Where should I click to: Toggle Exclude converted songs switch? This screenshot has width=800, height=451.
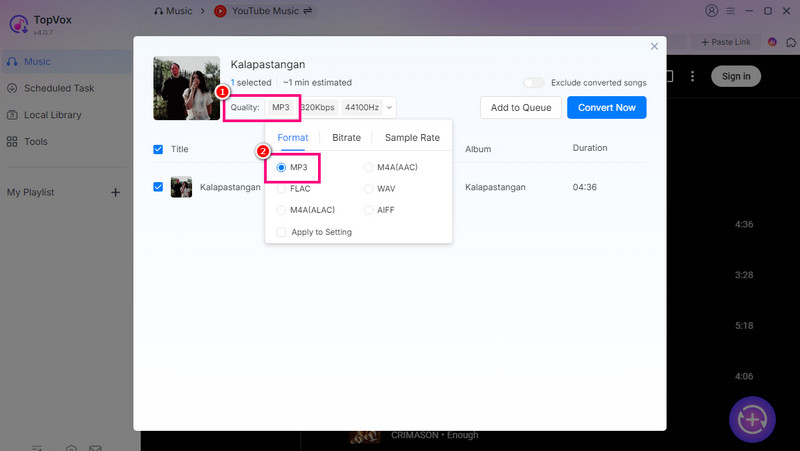pyautogui.click(x=534, y=83)
